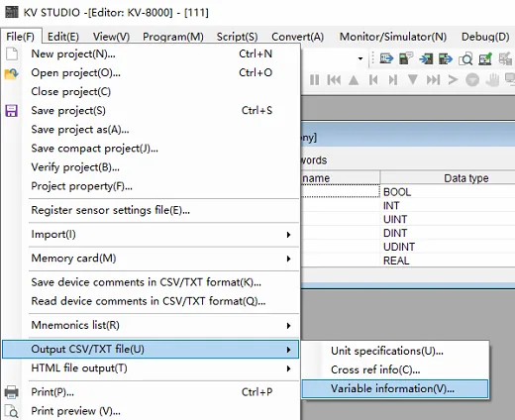
Task: Click the greater-than continue icon
Action: 453,80
